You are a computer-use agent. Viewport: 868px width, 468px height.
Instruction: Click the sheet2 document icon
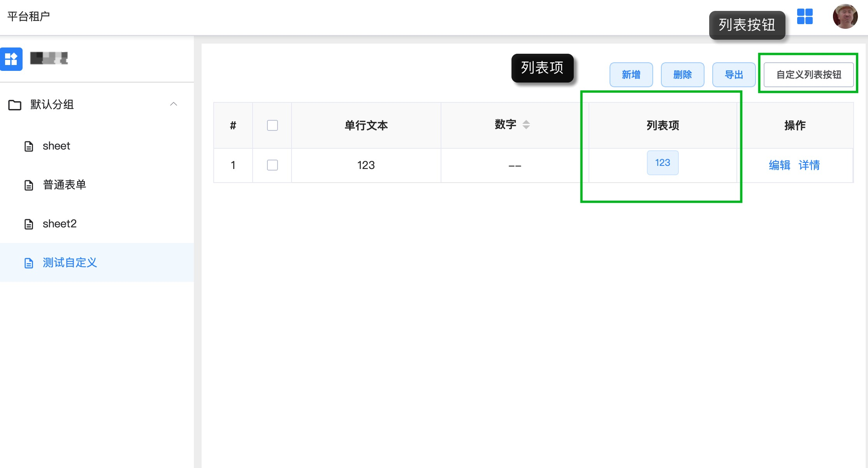pos(29,224)
